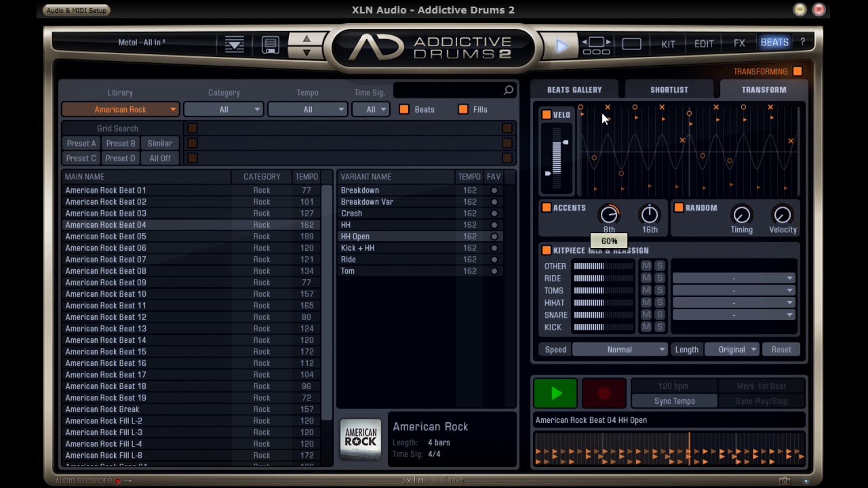868x488 pixels.
Task: Click Audio & MIDI Setup button
Action: point(76,10)
